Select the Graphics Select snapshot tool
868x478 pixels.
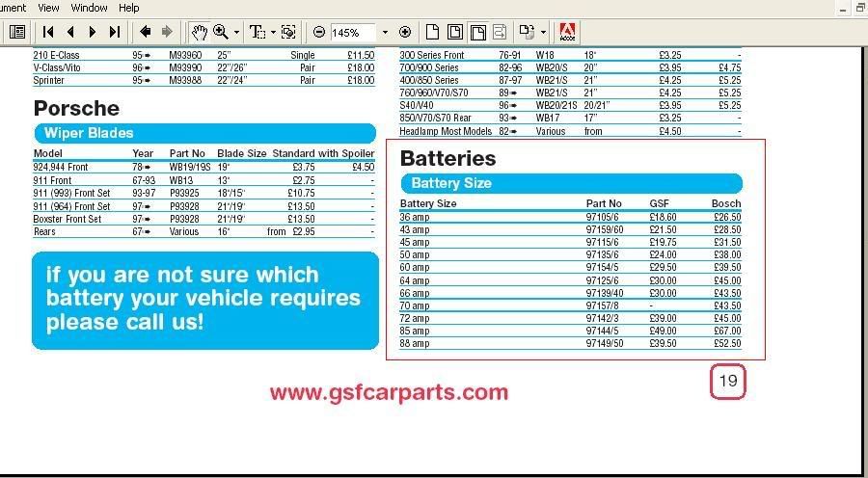[x=288, y=32]
